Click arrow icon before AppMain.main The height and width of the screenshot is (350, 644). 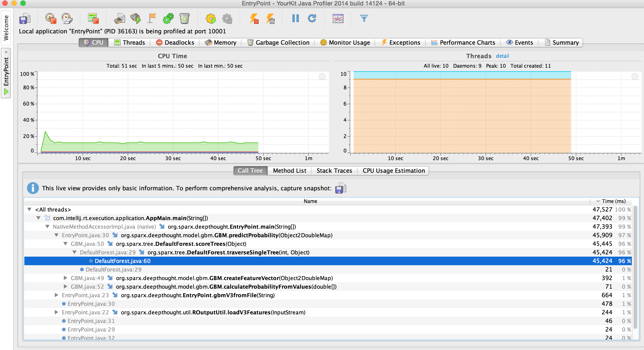(x=47, y=218)
